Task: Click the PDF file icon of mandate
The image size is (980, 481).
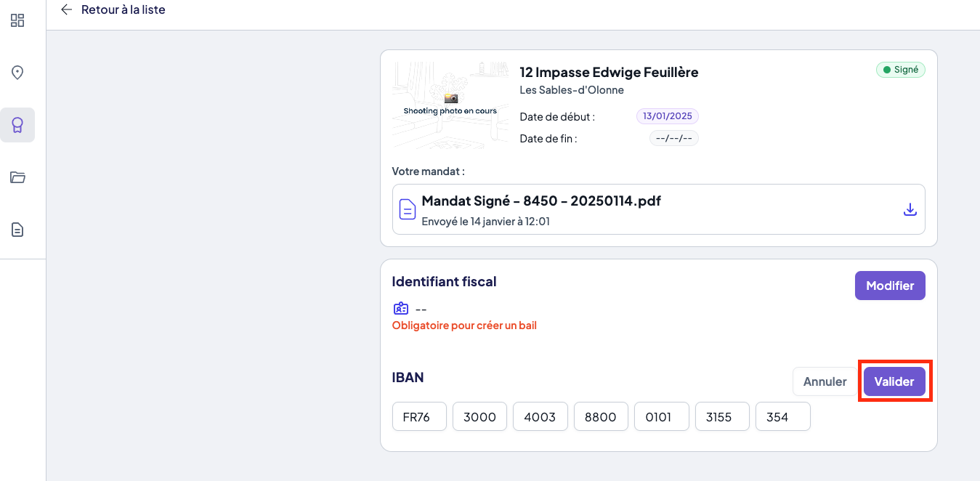Action: (408, 209)
